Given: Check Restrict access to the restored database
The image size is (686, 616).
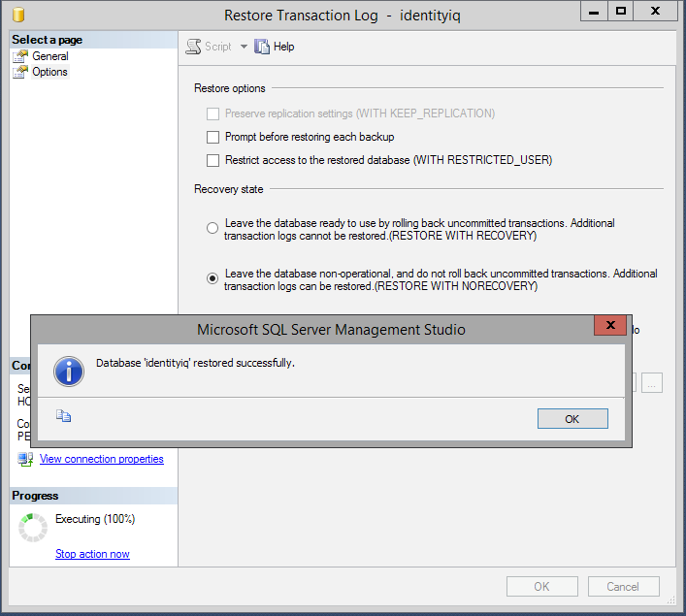Looking at the screenshot, I should [212, 161].
